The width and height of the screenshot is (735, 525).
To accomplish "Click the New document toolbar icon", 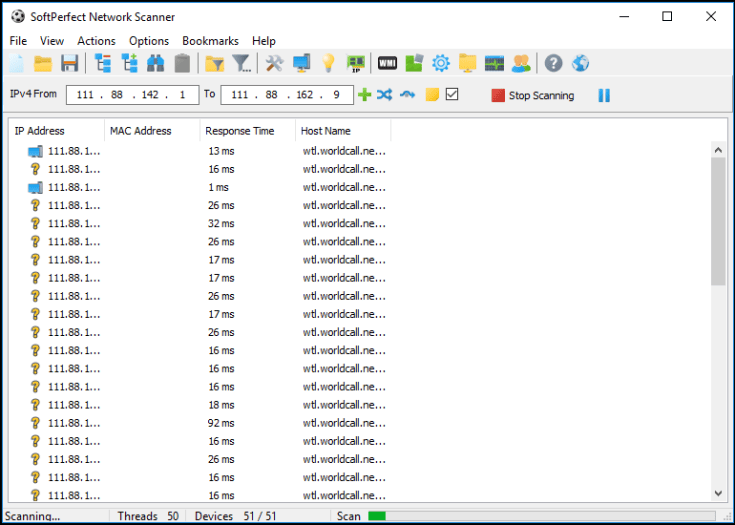I will point(16,63).
